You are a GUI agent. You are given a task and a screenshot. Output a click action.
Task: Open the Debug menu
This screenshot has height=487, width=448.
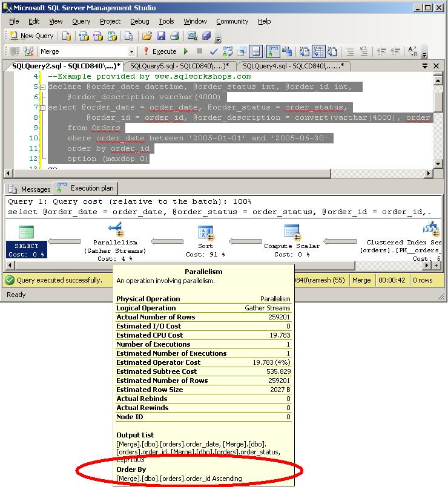(140, 21)
